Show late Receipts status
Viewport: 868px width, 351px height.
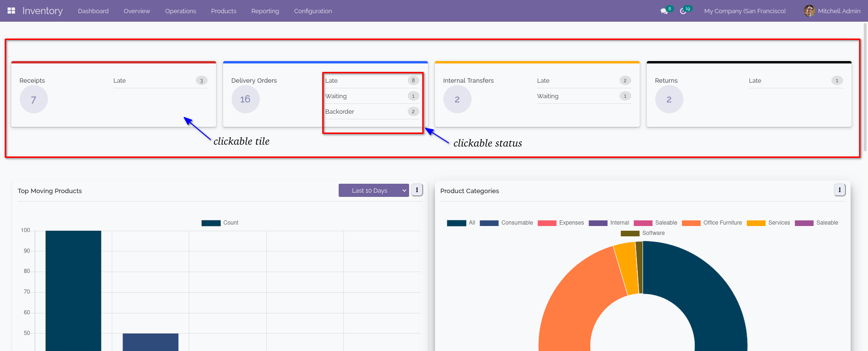(160, 80)
